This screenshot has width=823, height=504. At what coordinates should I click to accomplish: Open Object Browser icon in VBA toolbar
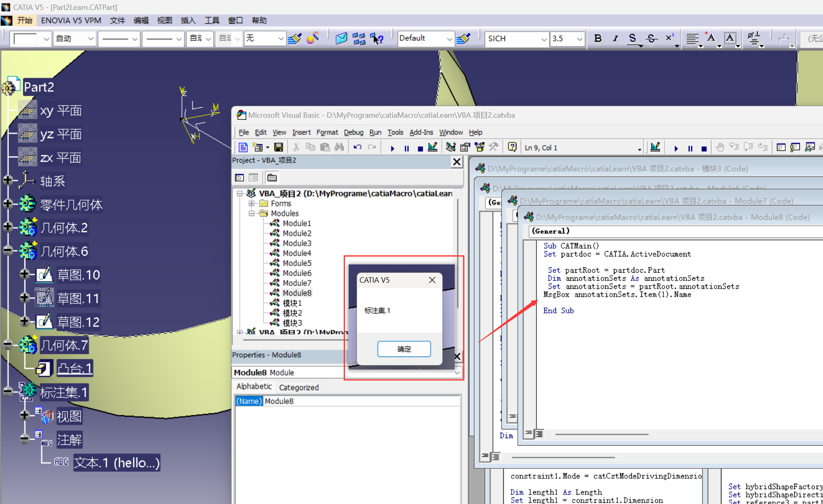click(479, 147)
